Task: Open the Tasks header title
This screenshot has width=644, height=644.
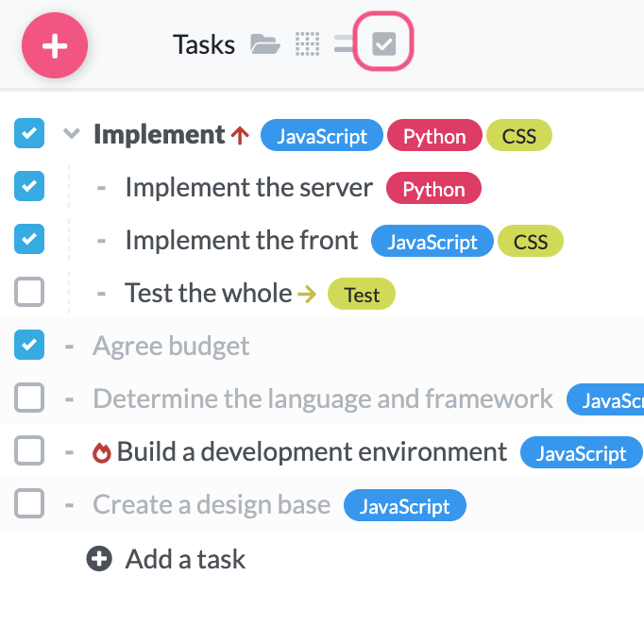Action: tap(204, 44)
